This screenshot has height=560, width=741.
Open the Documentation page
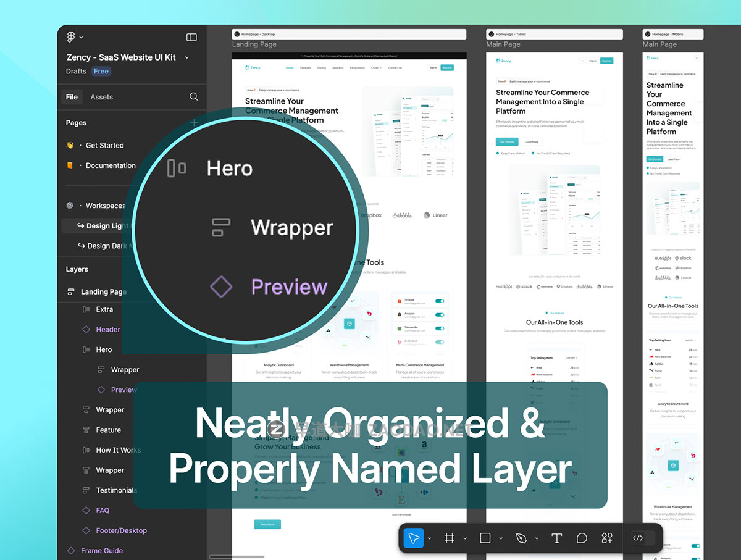(x=111, y=165)
